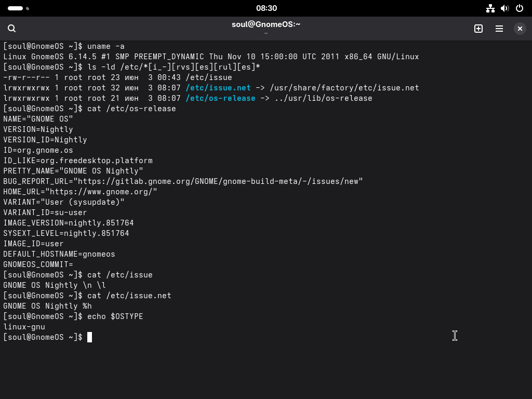
Task: Open the wired network status icon
Action: click(x=490, y=8)
